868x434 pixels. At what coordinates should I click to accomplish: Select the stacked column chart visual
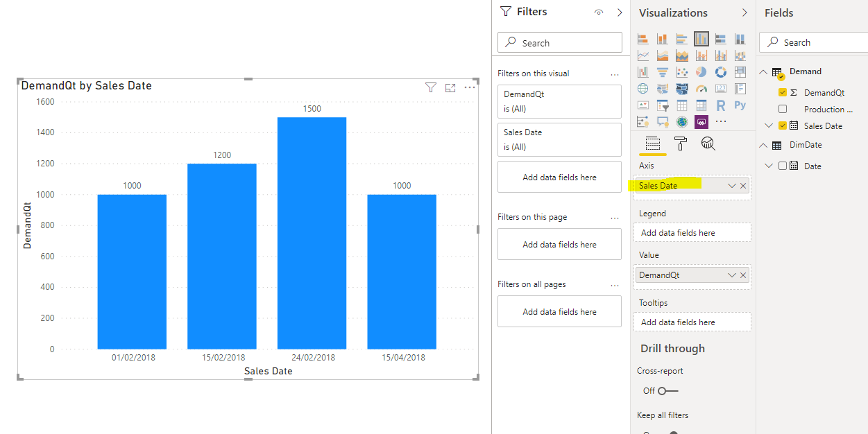(663, 39)
